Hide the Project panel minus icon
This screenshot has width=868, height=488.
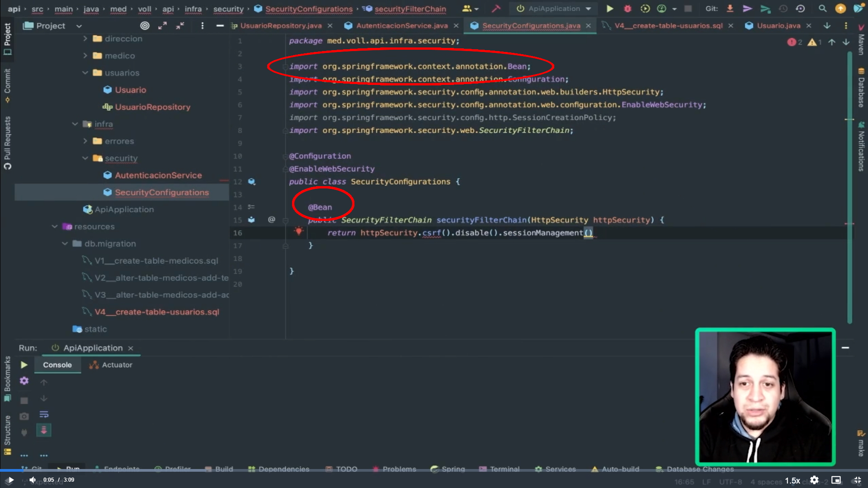coord(220,26)
